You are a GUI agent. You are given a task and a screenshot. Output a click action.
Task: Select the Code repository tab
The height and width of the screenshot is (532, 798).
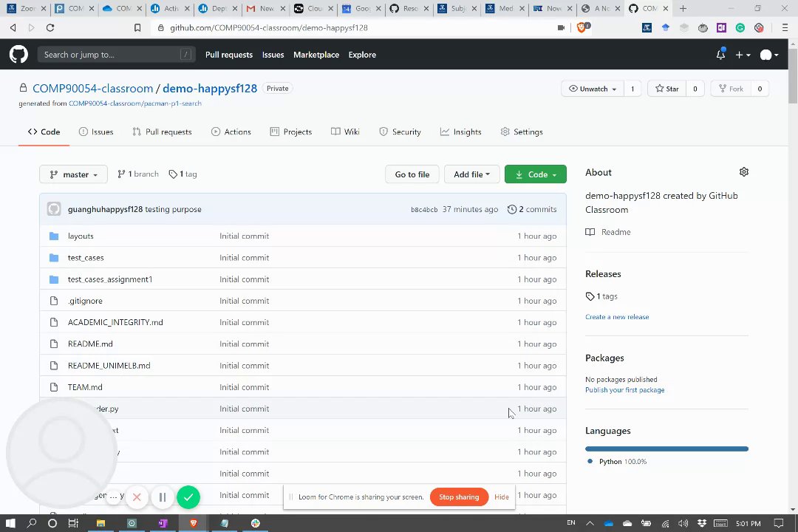pyautogui.click(x=44, y=132)
